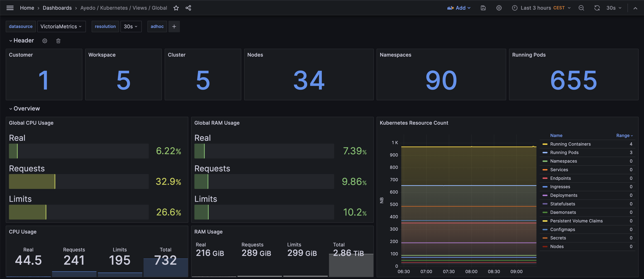Click the Secrets legend color swatch

545,238
